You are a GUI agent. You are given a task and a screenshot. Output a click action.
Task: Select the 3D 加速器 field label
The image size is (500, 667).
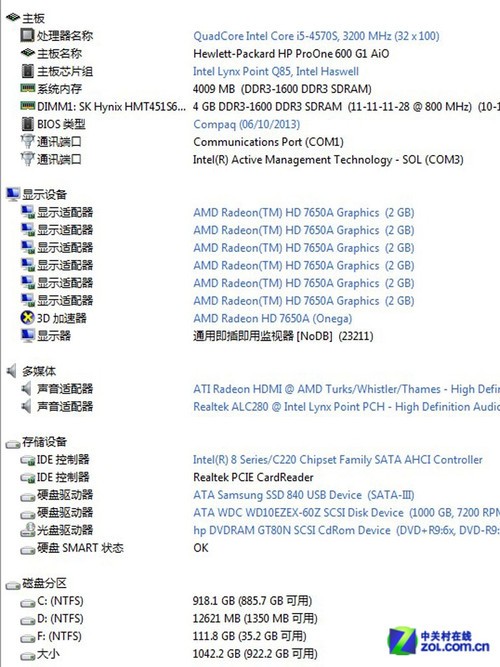point(62,318)
